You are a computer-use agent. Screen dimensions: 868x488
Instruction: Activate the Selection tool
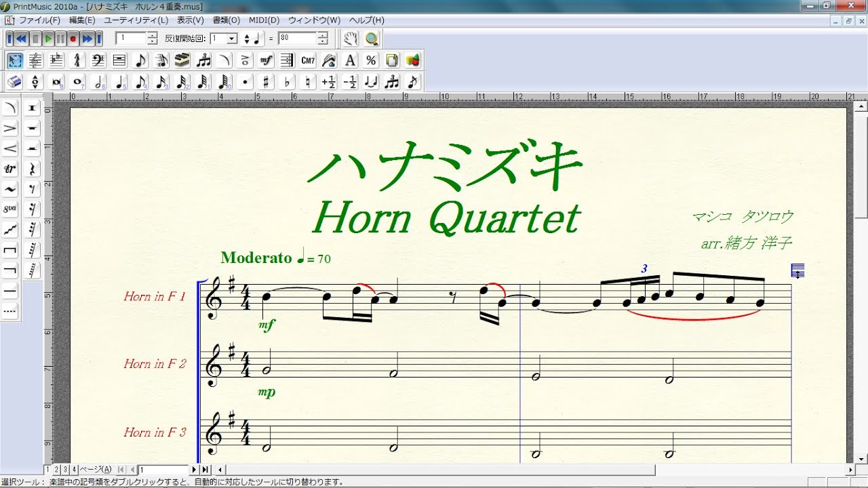14,60
